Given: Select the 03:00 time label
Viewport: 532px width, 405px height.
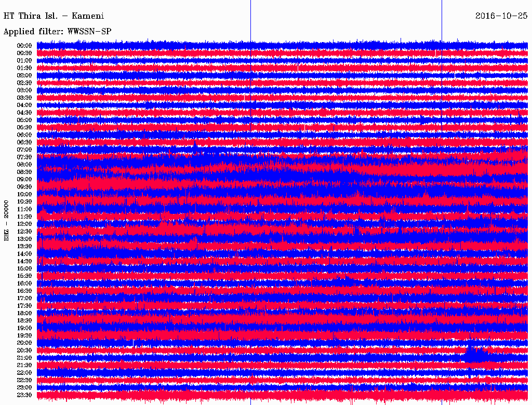Looking at the screenshot, I should 24,90.
